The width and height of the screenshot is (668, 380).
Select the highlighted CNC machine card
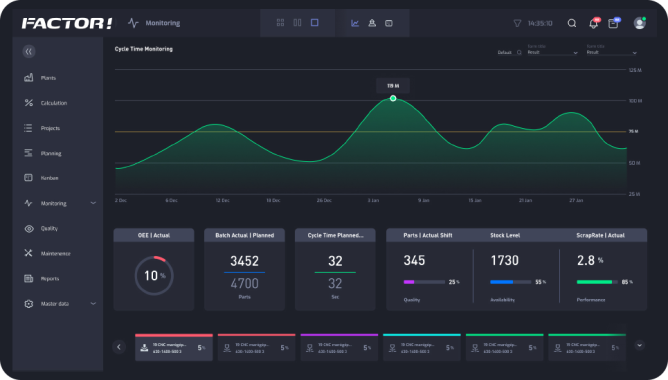click(174, 347)
